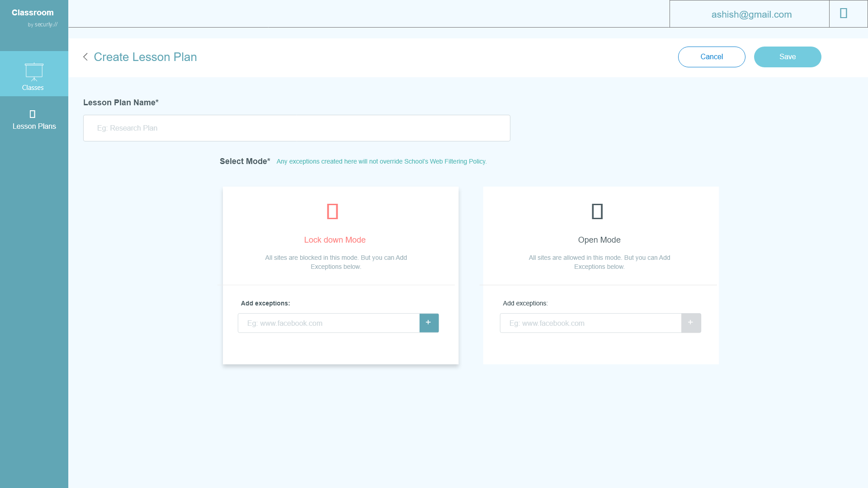This screenshot has width=868, height=488.
Task: Click the icon right of the email address
Action: [844, 14]
